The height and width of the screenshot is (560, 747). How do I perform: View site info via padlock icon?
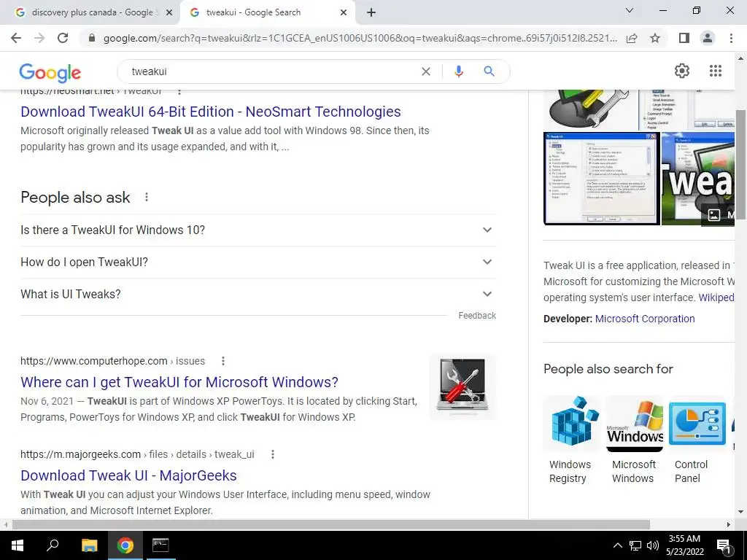tap(92, 38)
